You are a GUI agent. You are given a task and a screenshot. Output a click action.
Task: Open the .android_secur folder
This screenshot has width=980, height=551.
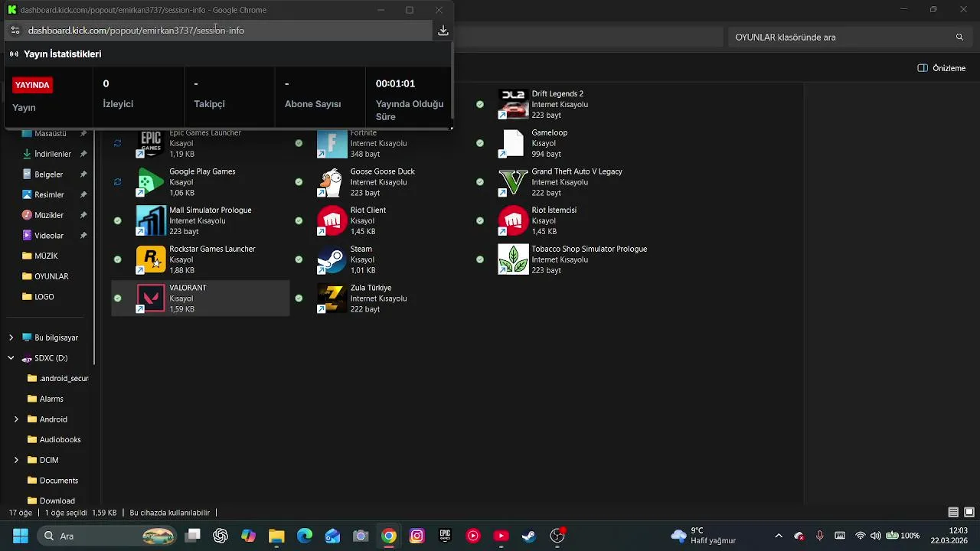[57, 378]
